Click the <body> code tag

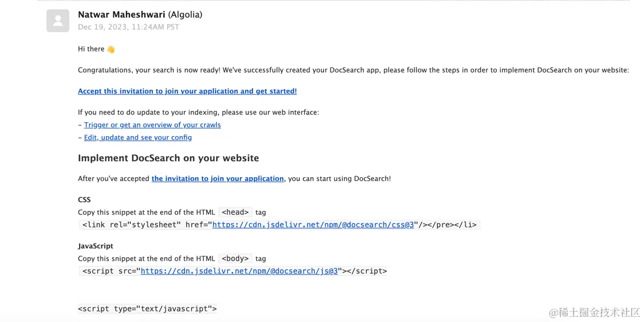point(235,259)
